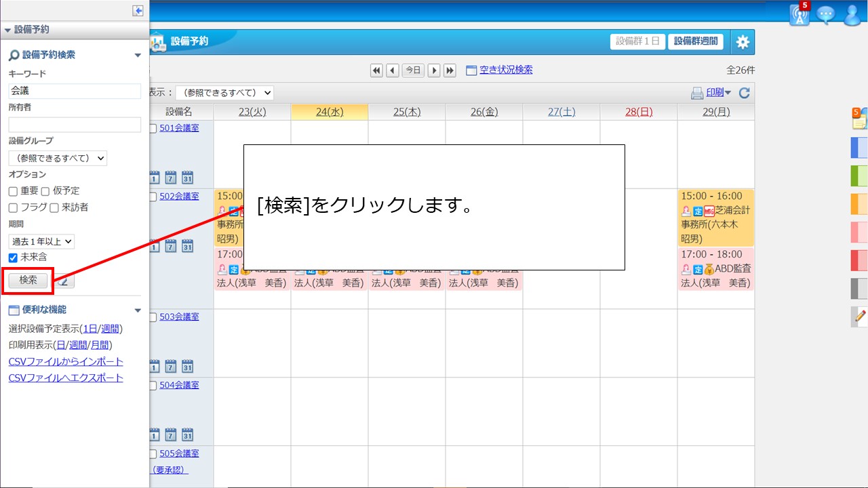The height and width of the screenshot is (488, 868).
Task: Click the キーワード field containing 会議
Action: pyautogui.click(x=75, y=91)
